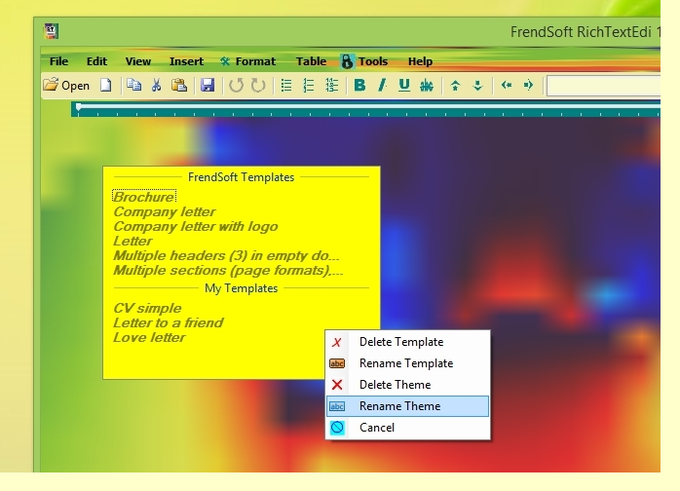The height and width of the screenshot is (491, 680).
Task: Toggle Underline formatting
Action: pyautogui.click(x=404, y=85)
